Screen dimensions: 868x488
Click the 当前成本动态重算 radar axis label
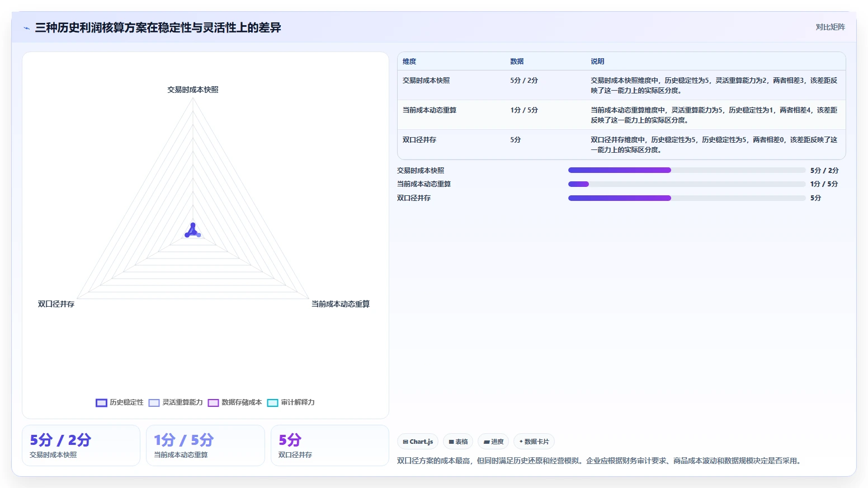341,304
